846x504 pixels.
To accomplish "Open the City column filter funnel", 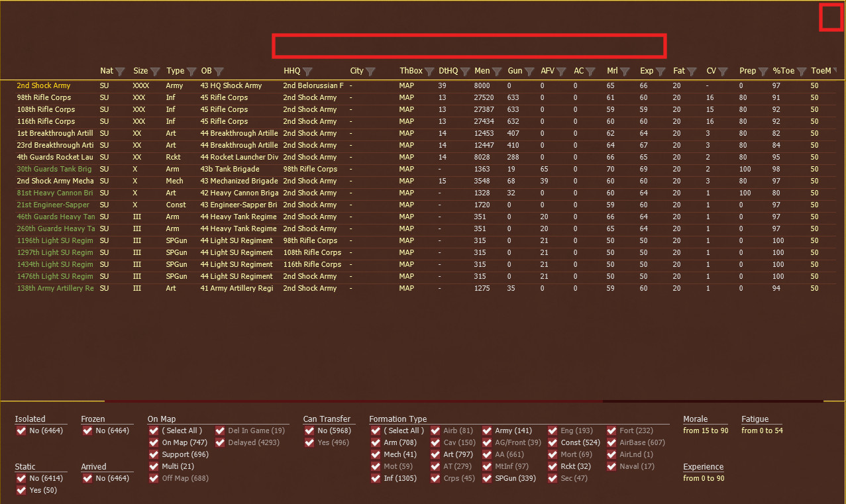I will [370, 72].
